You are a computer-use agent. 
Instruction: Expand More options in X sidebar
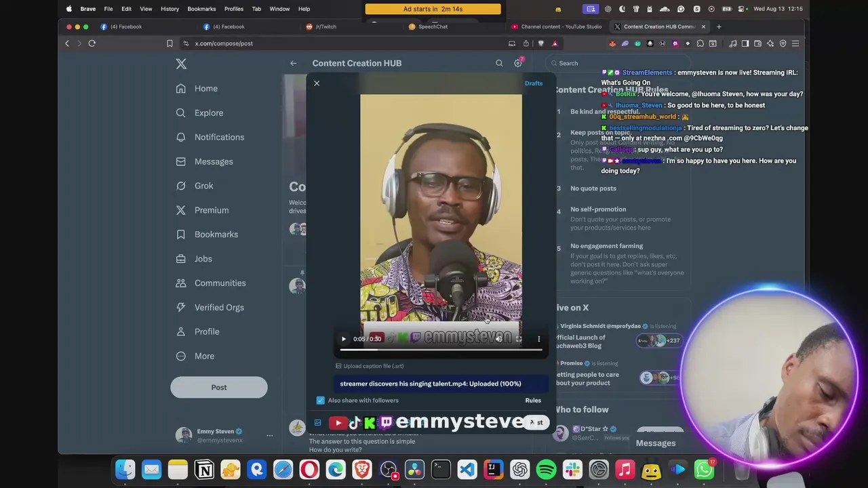pos(195,357)
